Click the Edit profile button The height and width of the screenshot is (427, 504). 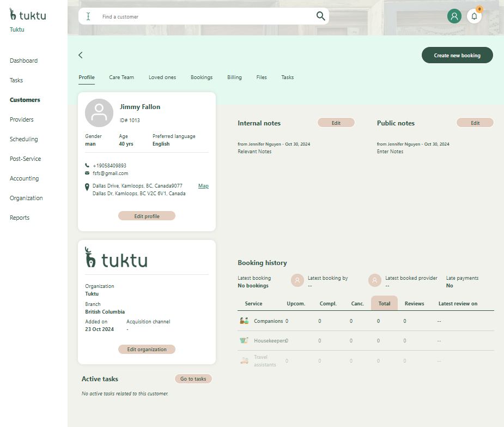click(x=147, y=216)
